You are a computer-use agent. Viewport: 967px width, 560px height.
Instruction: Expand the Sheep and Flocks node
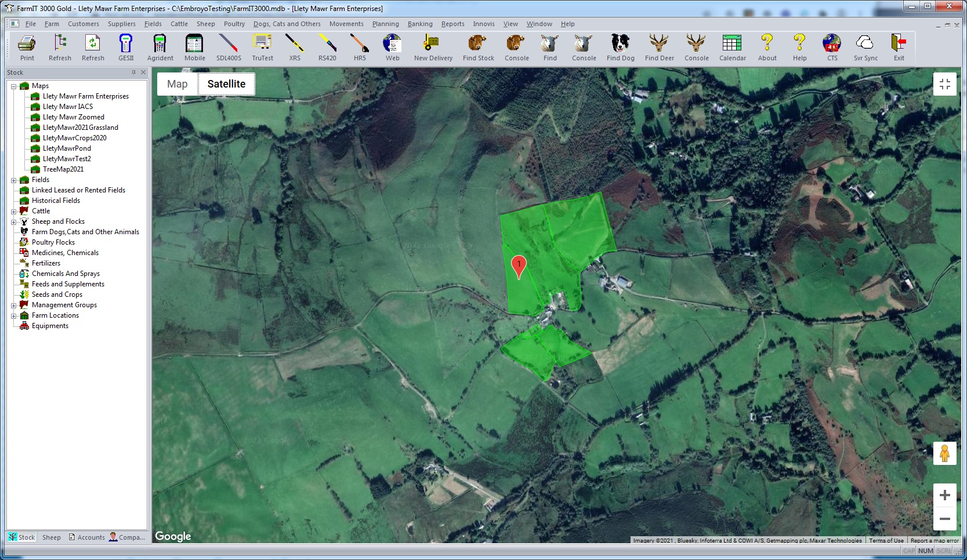[13, 222]
